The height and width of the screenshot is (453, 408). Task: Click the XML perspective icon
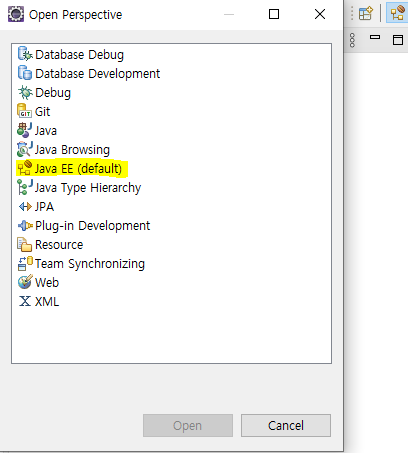pyautogui.click(x=25, y=301)
